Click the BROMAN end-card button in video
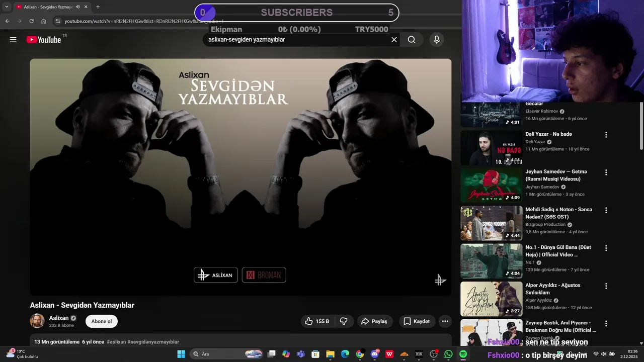Screen dimensions: 644x362 [264, 275]
